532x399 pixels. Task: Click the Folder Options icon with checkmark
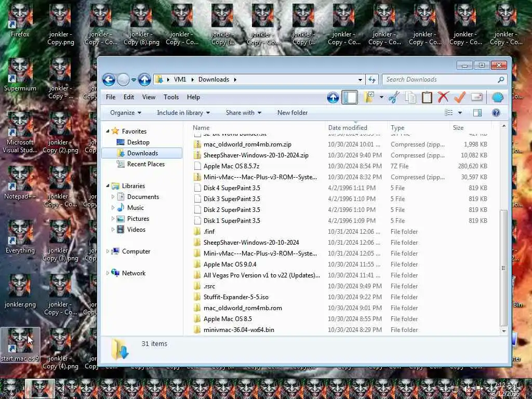[369, 97]
